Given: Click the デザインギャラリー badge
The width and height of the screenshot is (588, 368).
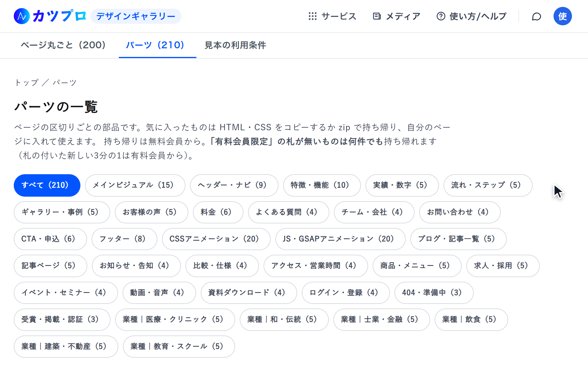Looking at the screenshot, I should tap(136, 16).
